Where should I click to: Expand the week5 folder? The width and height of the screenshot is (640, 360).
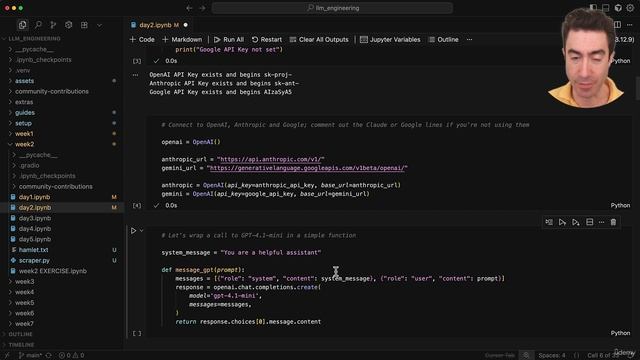tap(24, 303)
